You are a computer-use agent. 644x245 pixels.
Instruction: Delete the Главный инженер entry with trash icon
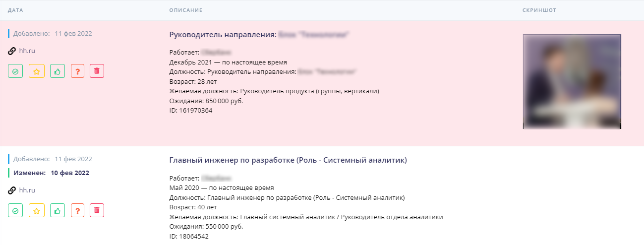click(97, 211)
